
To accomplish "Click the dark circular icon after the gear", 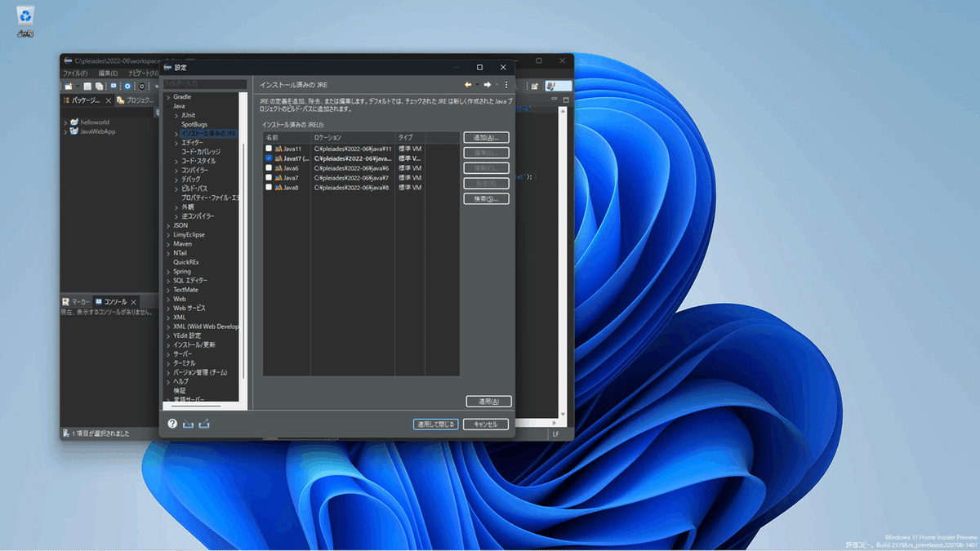I will tap(141, 86).
